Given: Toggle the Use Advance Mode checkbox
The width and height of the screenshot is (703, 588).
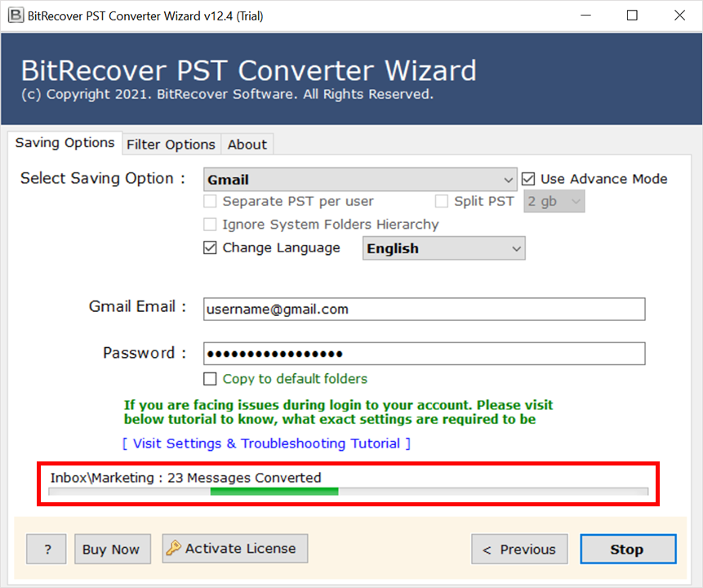Looking at the screenshot, I should (528, 179).
